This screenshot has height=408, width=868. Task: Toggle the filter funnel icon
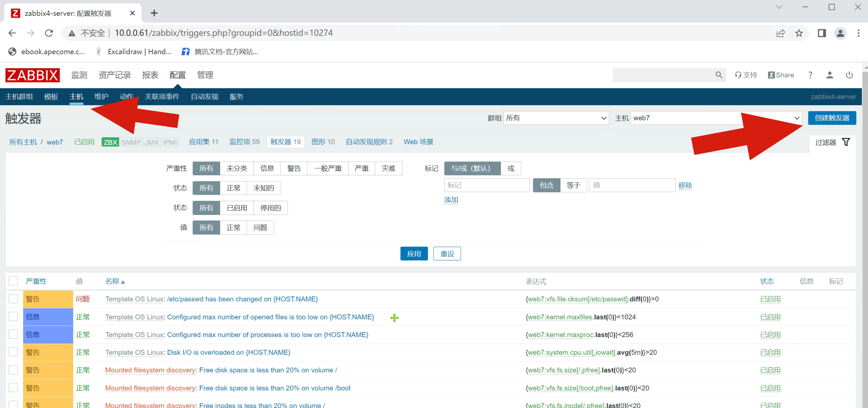[x=846, y=142]
